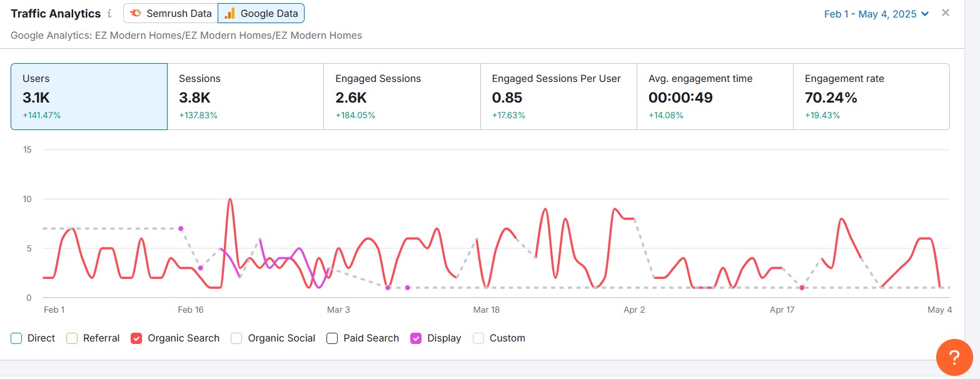Enable the Paid Search checkbox
Viewport: 980px width, 379px height.
332,338
